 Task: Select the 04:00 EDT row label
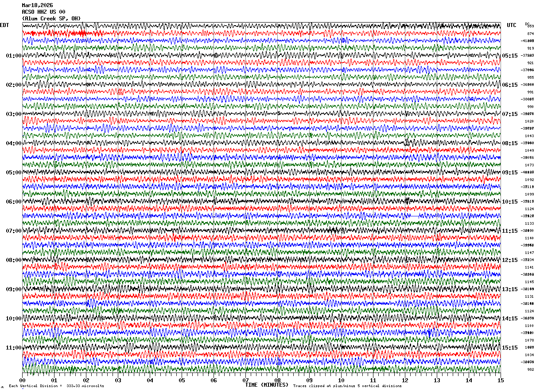point(13,143)
